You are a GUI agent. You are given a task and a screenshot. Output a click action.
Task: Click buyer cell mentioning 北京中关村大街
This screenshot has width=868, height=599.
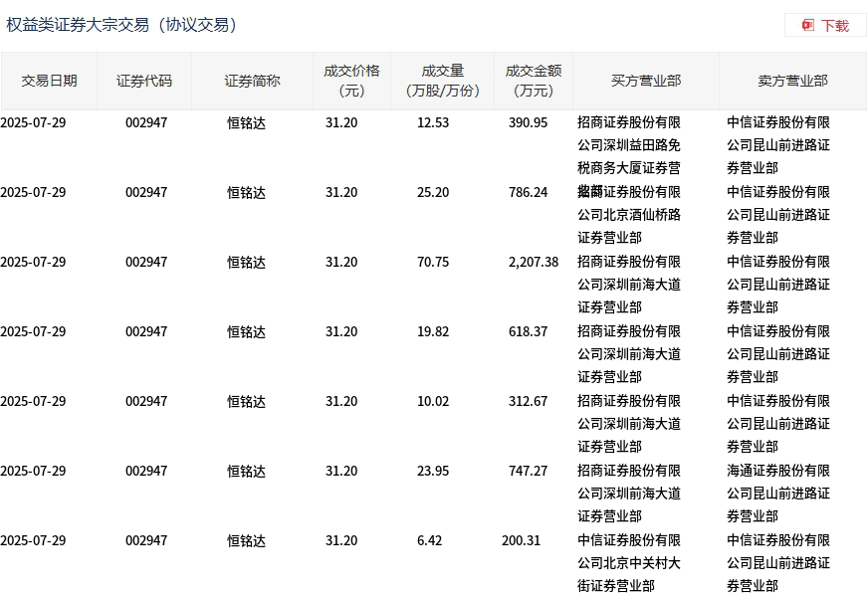[629, 563]
